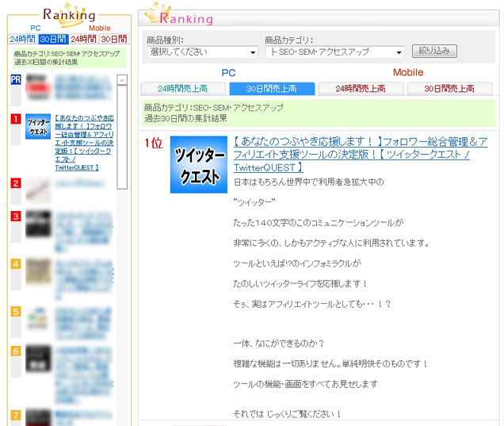
Task: Click the red rank 2 badge
Action: click(x=16, y=183)
